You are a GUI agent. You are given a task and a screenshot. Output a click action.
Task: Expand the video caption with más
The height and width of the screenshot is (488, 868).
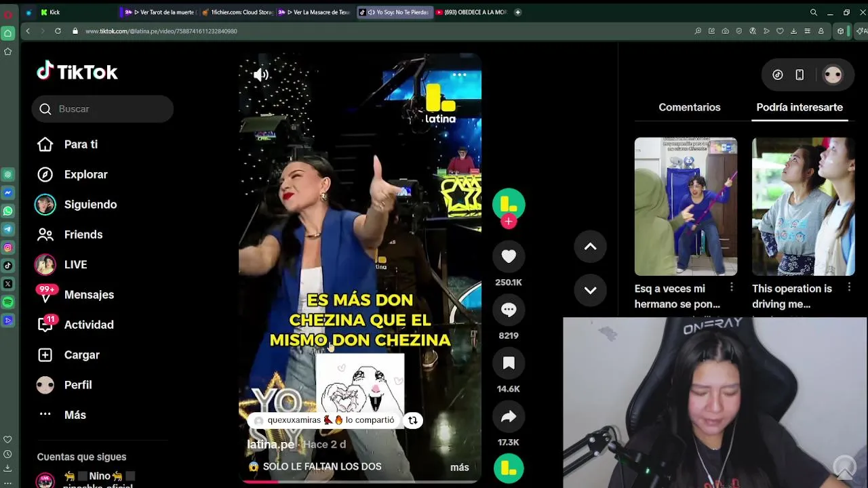coord(460,467)
